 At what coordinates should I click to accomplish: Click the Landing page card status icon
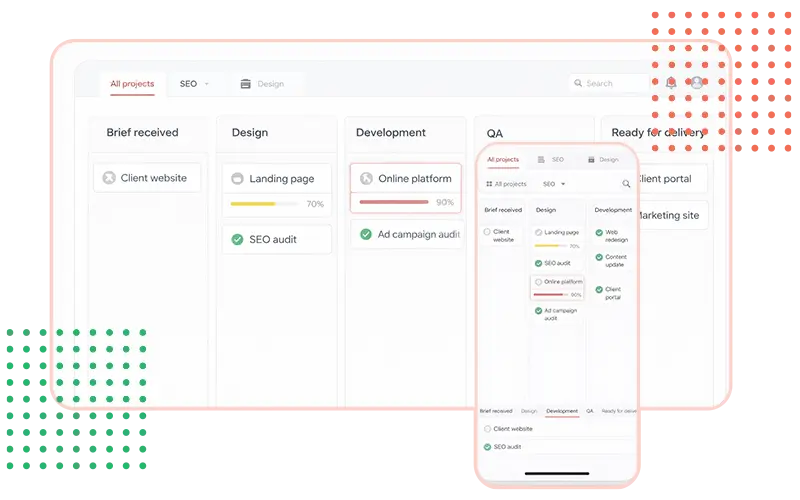pyautogui.click(x=237, y=179)
